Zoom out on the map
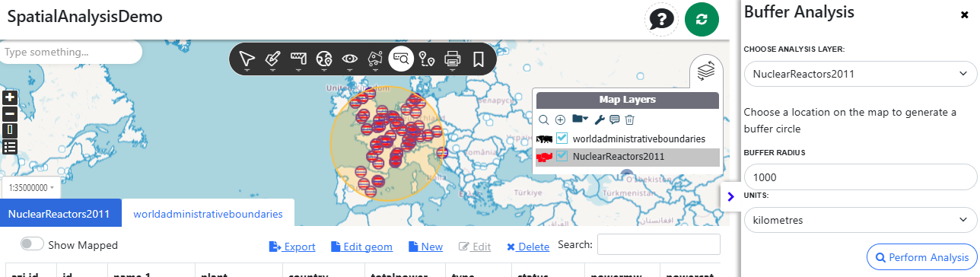 click(x=10, y=114)
